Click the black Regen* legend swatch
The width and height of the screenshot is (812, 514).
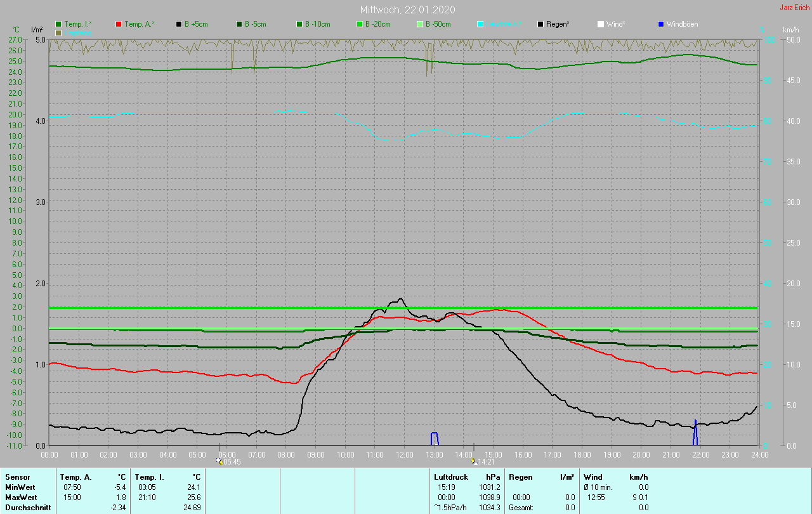[540, 24]
